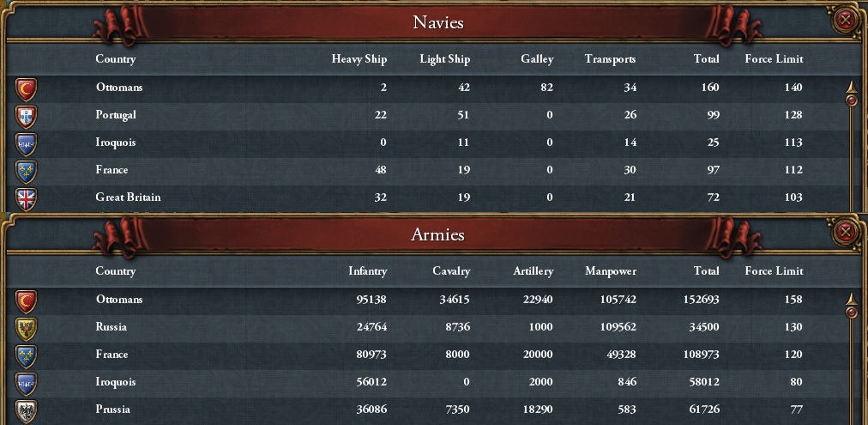Sort navies by Force Limit header
The height and width of the screenshot is (425, 868).
[775, 59]
